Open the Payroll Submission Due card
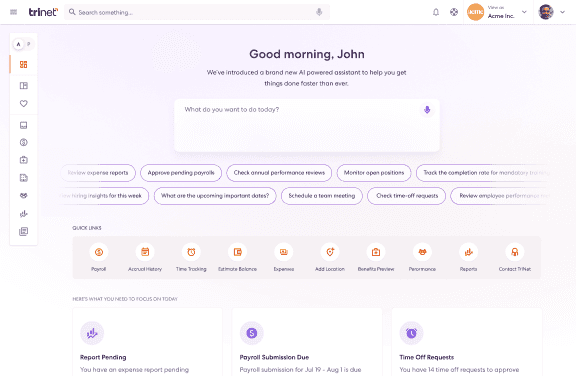Image resolution: width=576 pixels, height=376 pixels. [307, 342]
